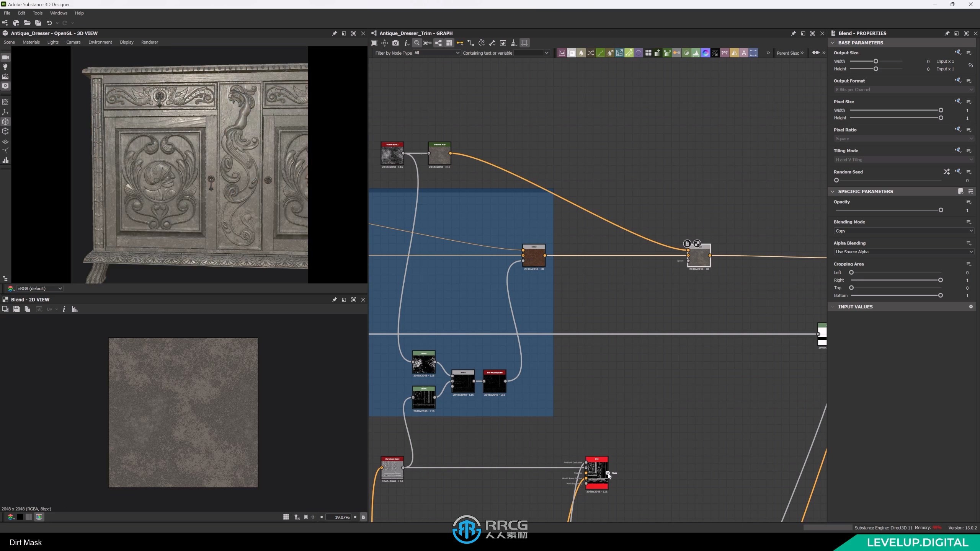Expand the INPUT VALUES section
This screenshot has width=980, height=551.
pos(833,306)
